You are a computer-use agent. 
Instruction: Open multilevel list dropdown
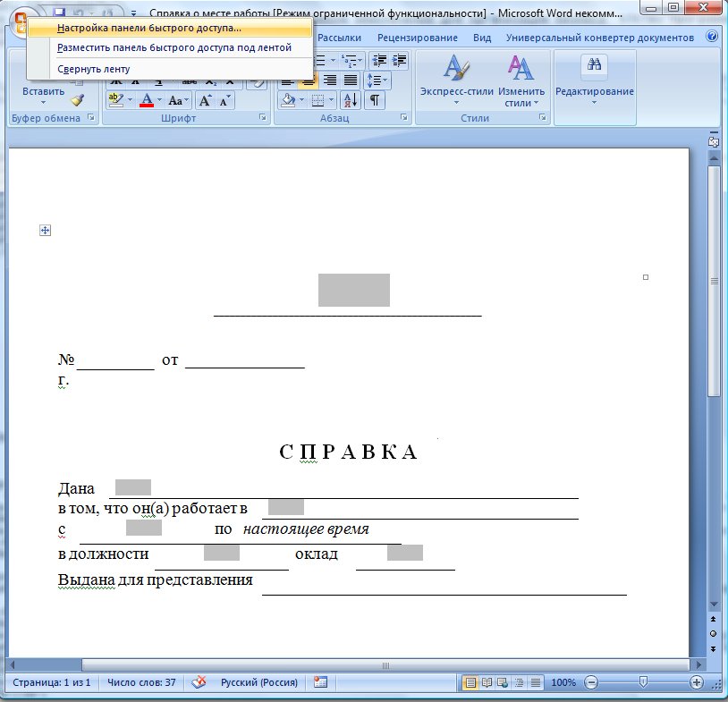click(x=352, y=60)
